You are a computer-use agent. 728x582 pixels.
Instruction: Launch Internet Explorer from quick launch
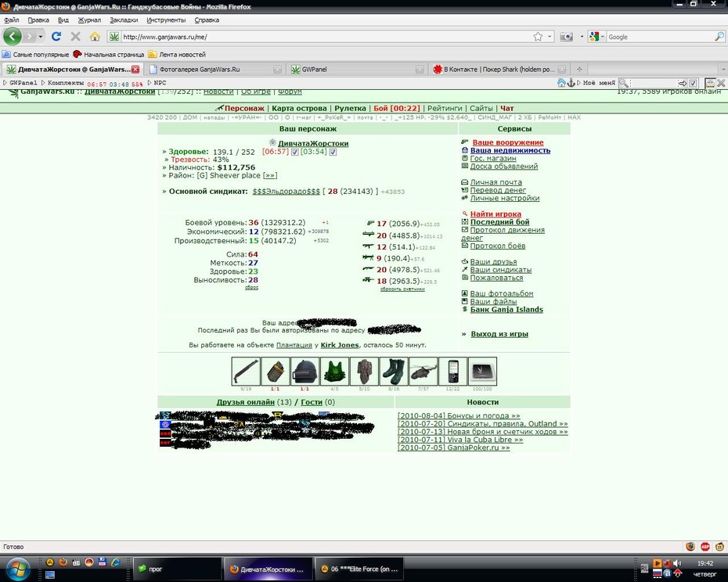click(116, 562)
